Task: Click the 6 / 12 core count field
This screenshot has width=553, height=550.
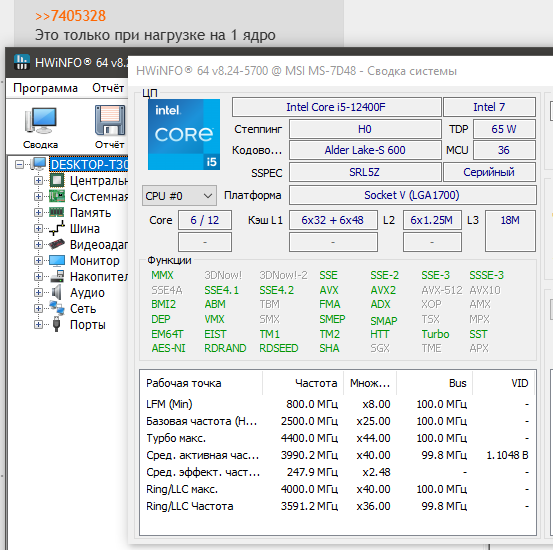Action: pos(205,220)
